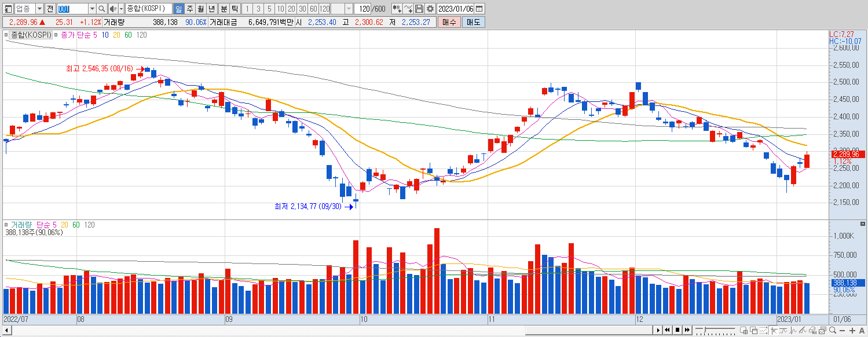Click the 'A' text size icon
868x337 pixels.
[x=862, y=331]
